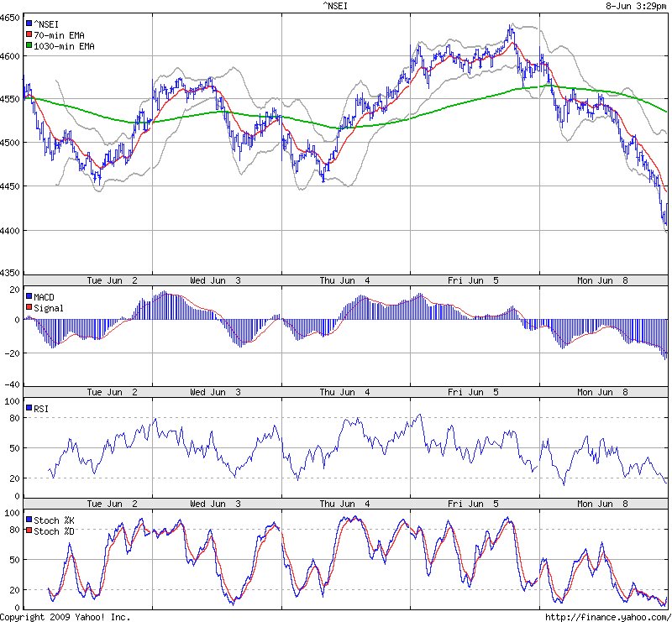Toggle visibility of the 70-min EMA line

pyautogui.click(x=29, y=34)
